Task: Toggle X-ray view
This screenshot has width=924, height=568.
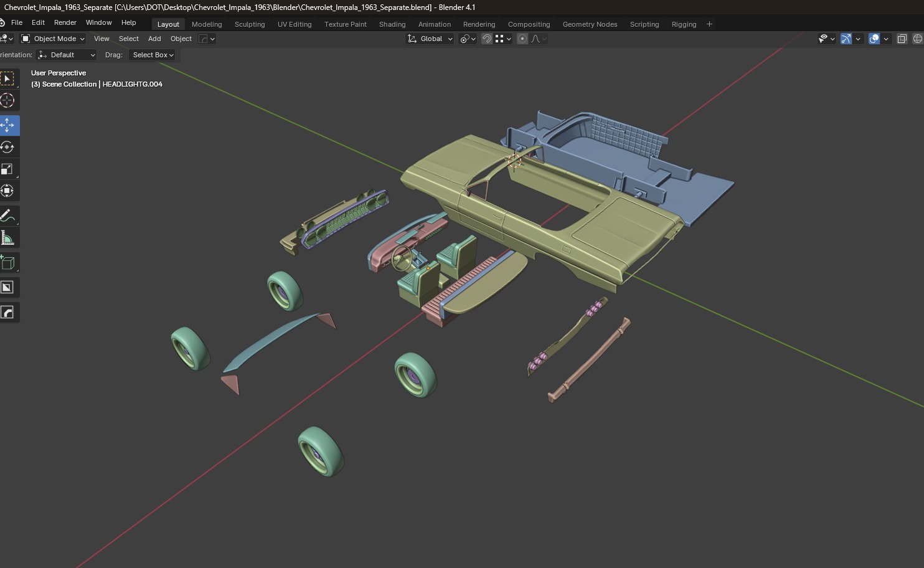Action: (902, 39)
